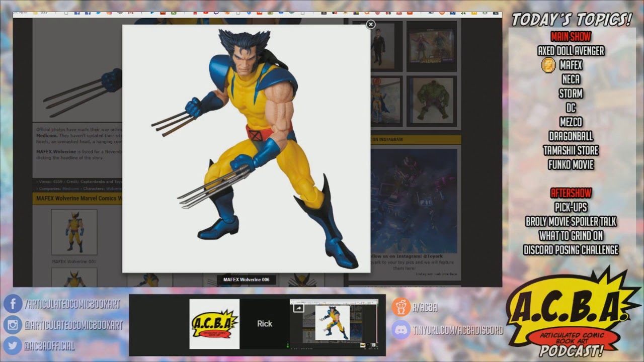Click the 'Dragonball' topic
This screenshot has width=644, height=362.
click(571, 136)
